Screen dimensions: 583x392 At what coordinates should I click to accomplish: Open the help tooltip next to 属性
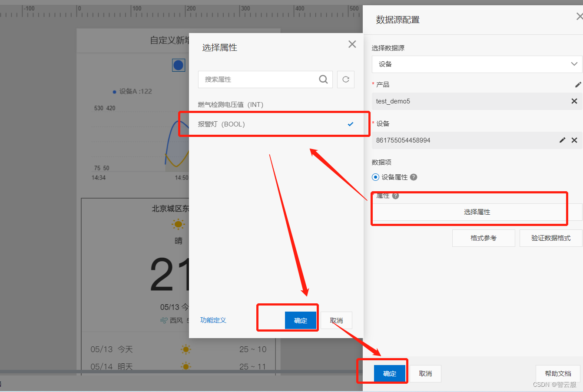395,196
